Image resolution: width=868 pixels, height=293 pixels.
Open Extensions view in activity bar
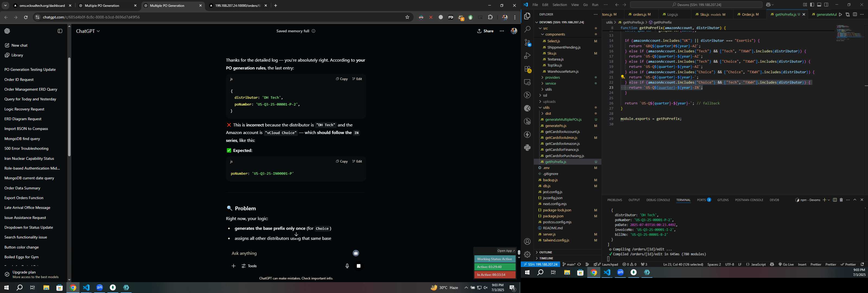coord(527,69)
